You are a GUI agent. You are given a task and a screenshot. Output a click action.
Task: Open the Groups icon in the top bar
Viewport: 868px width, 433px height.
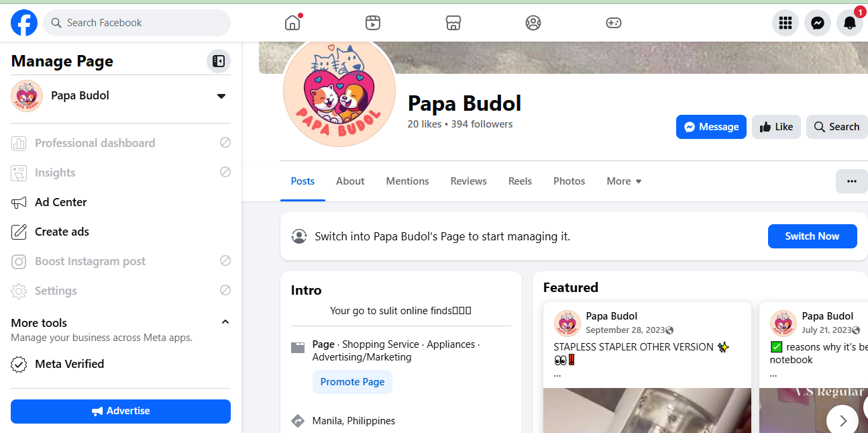click(533, 23)
